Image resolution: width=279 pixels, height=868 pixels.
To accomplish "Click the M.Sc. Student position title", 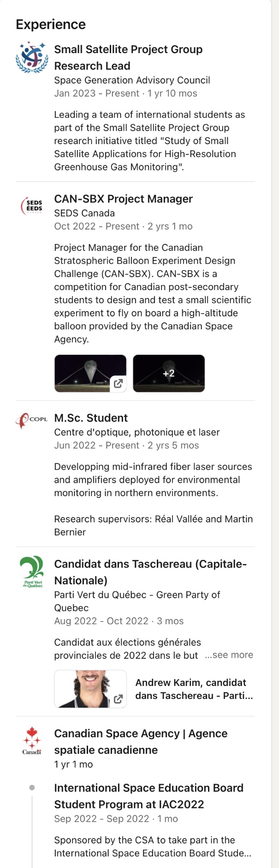I will point(91,418).
